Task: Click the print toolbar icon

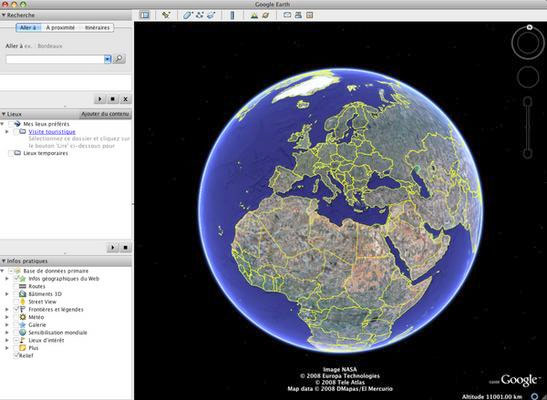Action: pos(298,15)
